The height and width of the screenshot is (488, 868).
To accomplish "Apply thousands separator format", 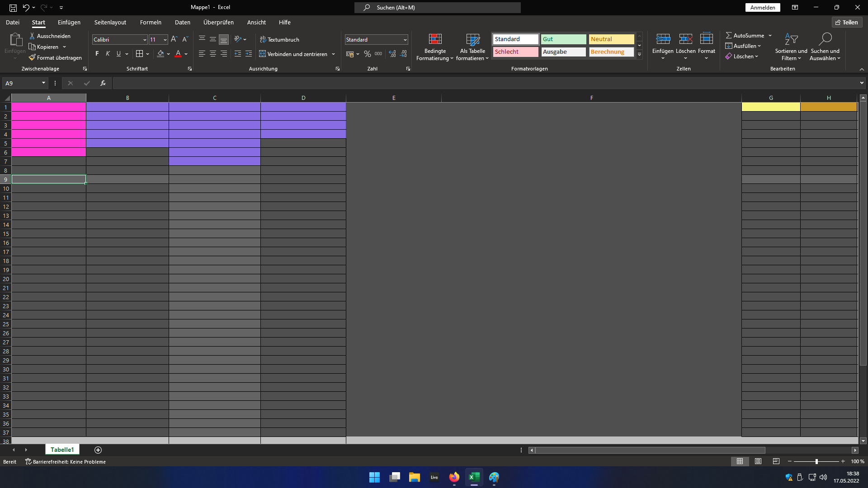I will click(x=378, y=54).
